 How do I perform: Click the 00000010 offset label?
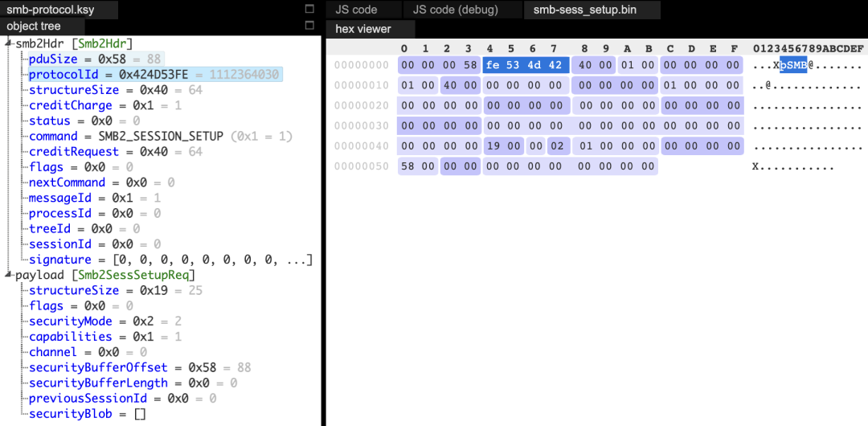(361, 85)
